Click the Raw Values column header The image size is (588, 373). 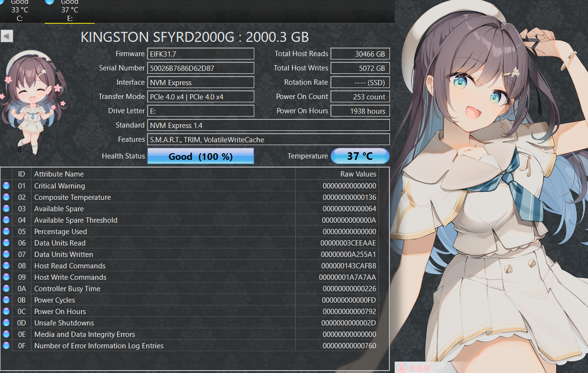pos(337,174)
